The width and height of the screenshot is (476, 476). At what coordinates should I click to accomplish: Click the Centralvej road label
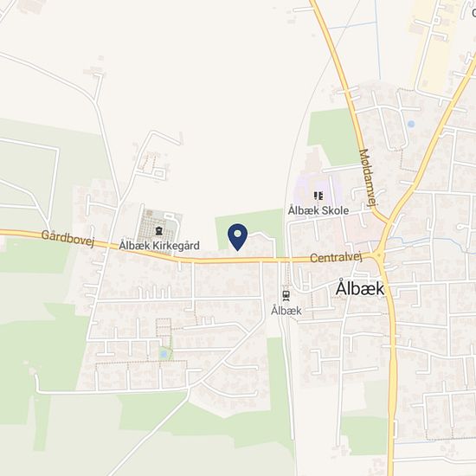[337, 259]
